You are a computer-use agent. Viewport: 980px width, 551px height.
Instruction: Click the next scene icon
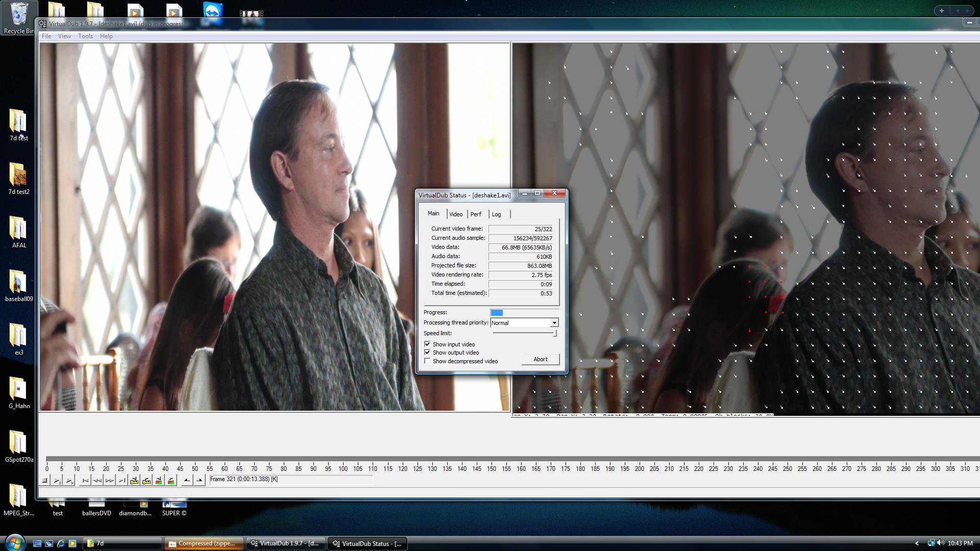tap(171, 480)
